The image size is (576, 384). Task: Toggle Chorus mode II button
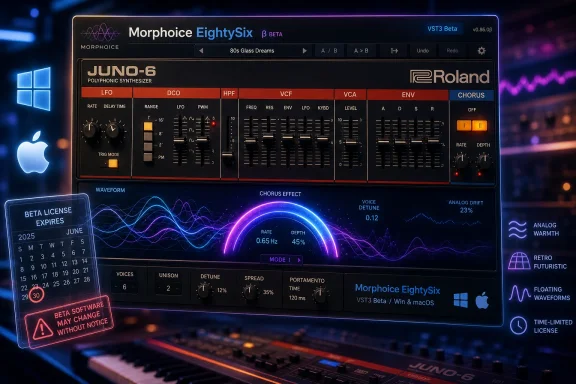[x=480, y=126]
